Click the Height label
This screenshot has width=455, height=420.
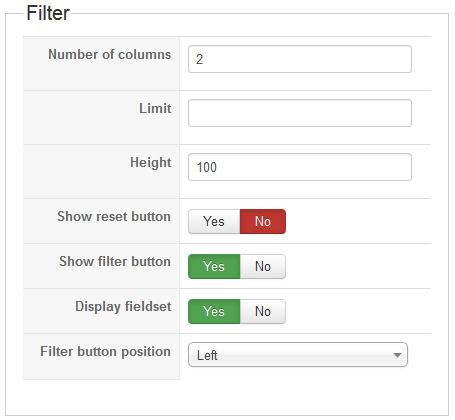click(x=151, y=163)
